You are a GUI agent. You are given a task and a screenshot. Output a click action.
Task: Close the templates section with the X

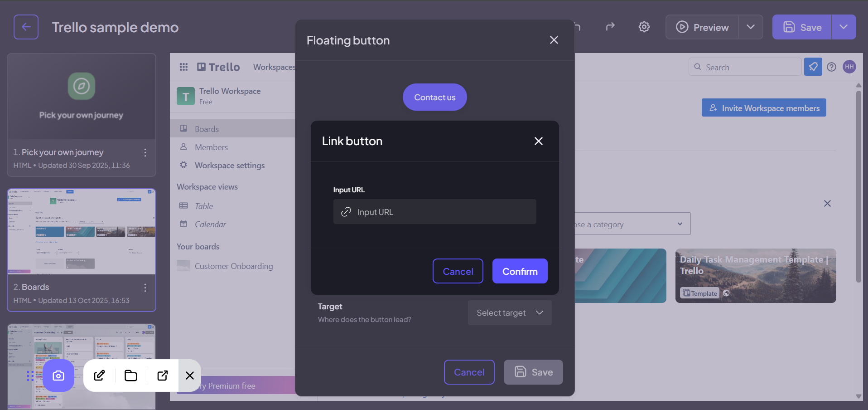(x=827, y=203)
